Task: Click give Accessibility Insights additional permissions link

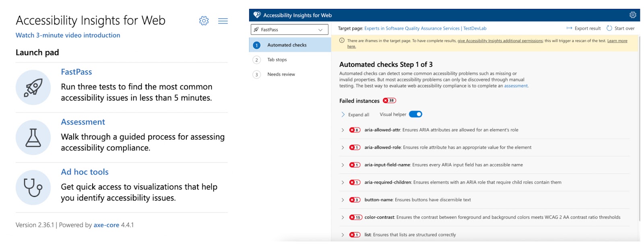Action: 500,41
